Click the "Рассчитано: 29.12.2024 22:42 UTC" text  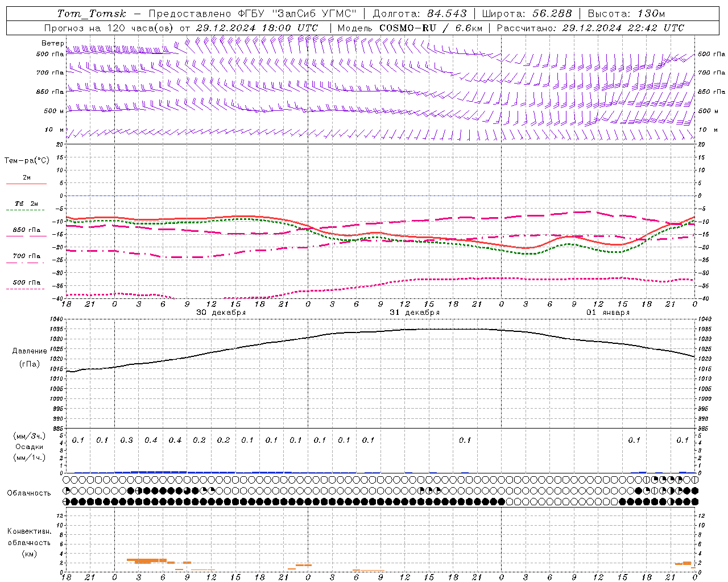pyautogui.click(x=590, y=28)
